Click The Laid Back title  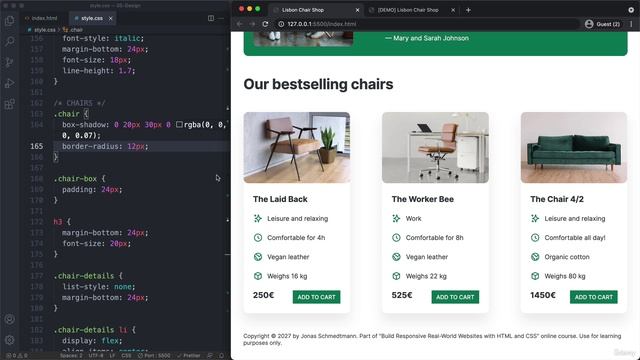280,199
